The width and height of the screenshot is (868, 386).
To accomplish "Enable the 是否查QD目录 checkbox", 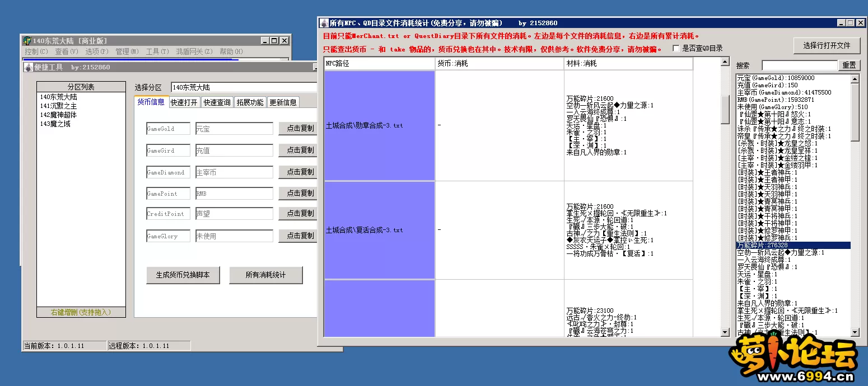I will point(676,49).
